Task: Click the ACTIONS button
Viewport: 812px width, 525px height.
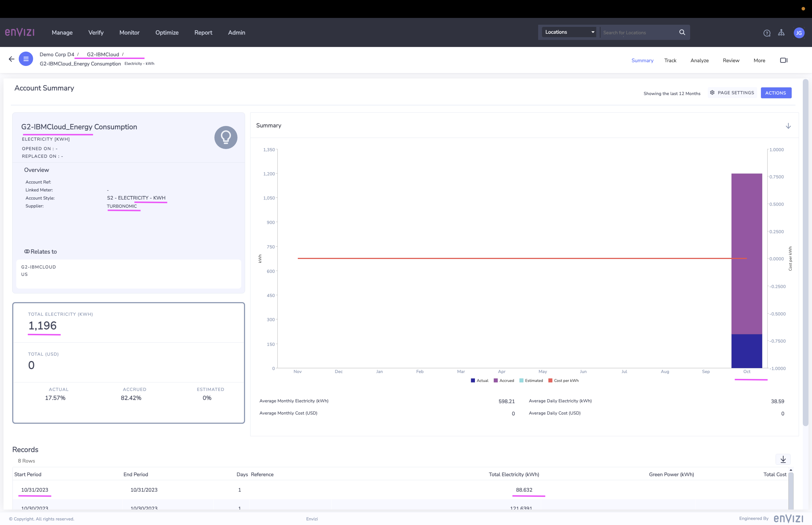Action: click(776, 93)
